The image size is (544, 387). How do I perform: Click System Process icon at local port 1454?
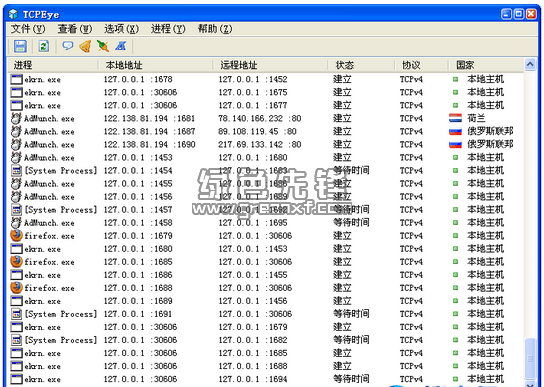tap(16, 170)
